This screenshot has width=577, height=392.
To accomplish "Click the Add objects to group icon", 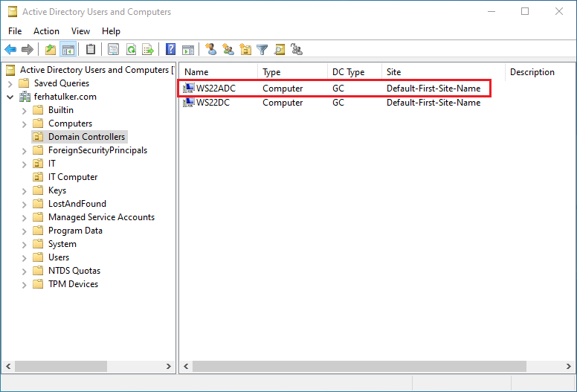I will pos(296,49).
